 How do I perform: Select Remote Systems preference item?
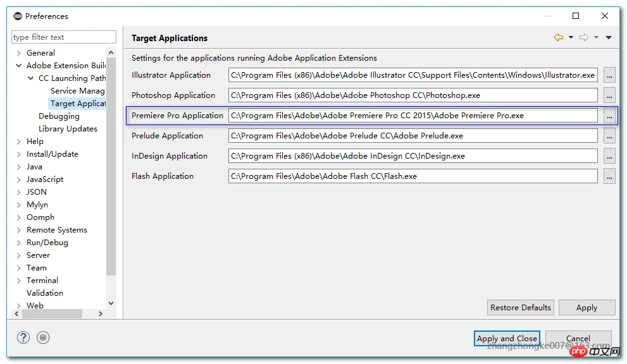point(57,230)
